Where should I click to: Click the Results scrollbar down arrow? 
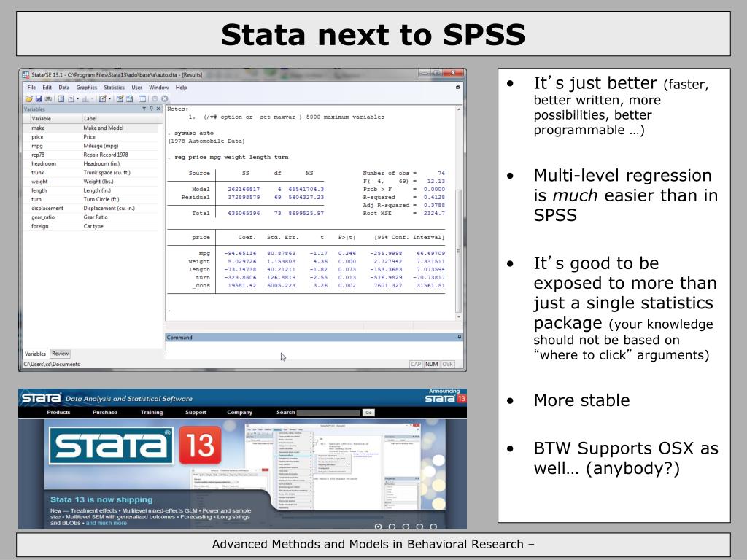(459, 316)
